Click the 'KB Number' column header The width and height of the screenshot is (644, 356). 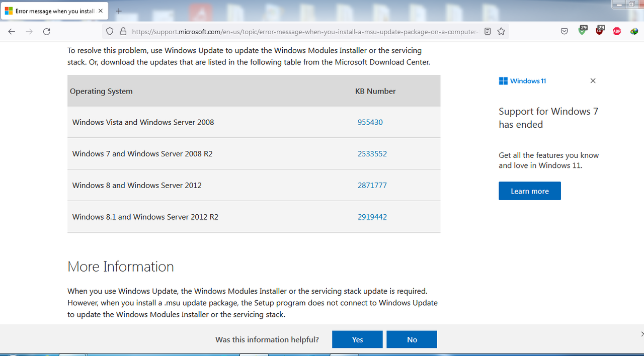click(x=375, y=92)
